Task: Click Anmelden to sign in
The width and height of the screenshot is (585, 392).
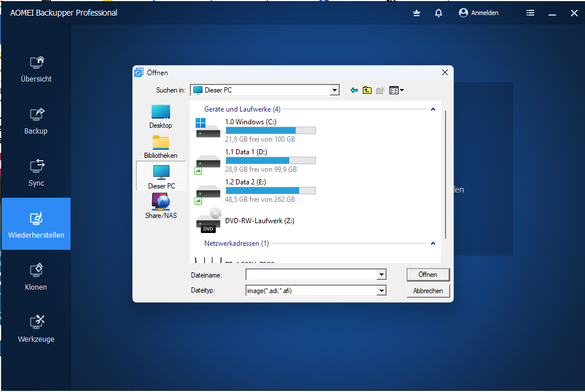Action: coord(479,13)
